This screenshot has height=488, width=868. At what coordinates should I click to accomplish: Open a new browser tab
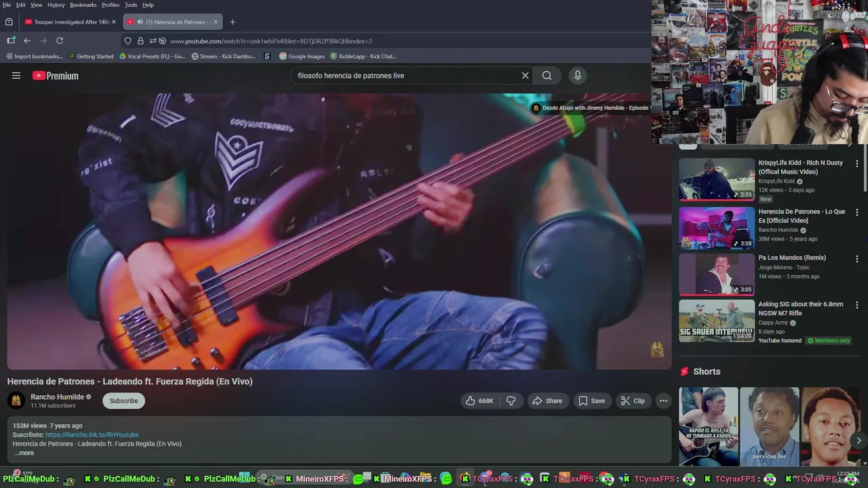pos(233,22)
